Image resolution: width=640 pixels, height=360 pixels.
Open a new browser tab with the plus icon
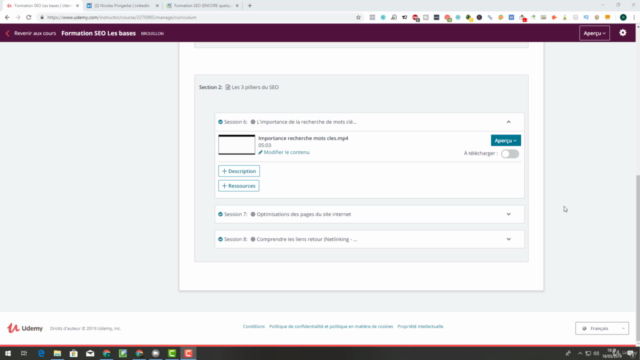coord(249,6)
